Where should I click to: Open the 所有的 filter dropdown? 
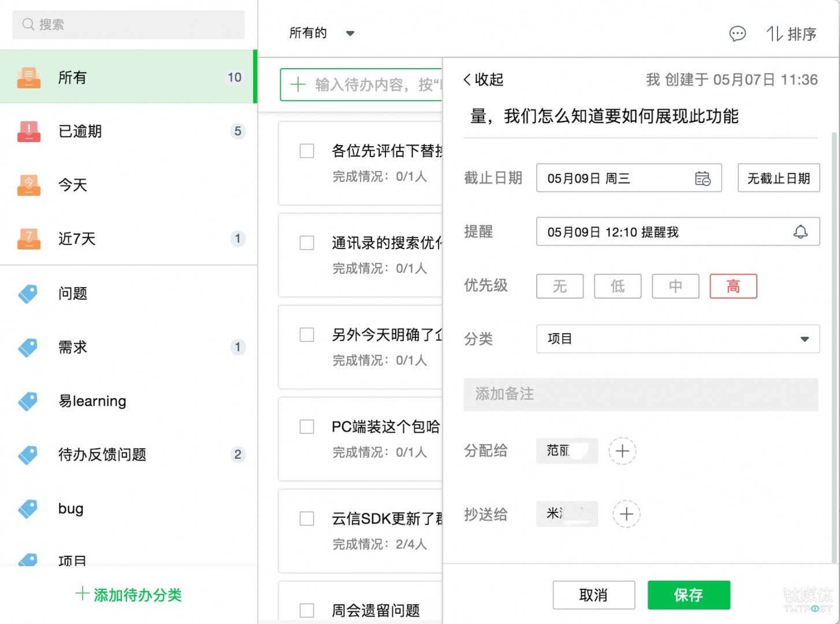click(322, 33)
